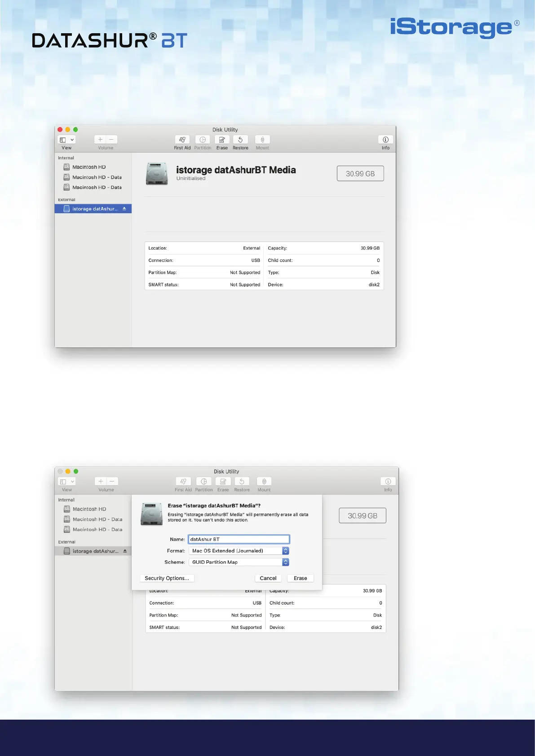
Task: Open Scheme dropdown GUID Partition Map
Action: click(x=239, y=562)
